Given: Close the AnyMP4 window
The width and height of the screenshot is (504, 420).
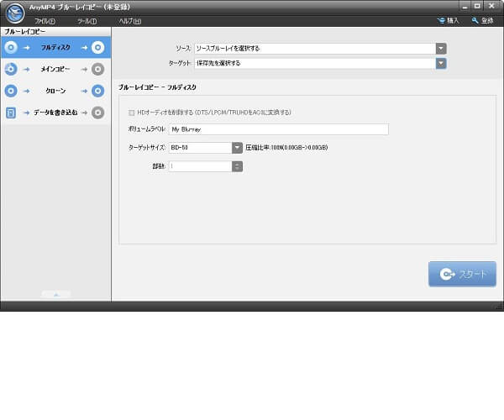Looking at the screenshot, I should 491,6.
